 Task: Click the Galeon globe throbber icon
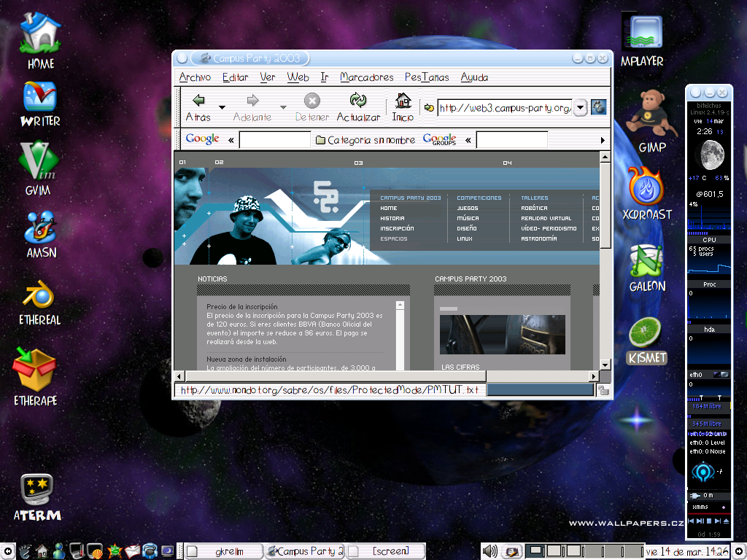[x=599, y=107]
